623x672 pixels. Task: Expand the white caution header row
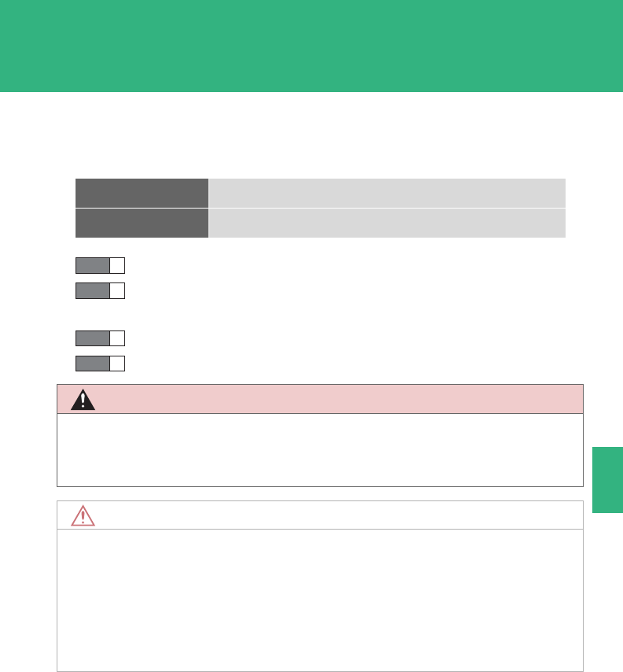[x=330, y=515]
